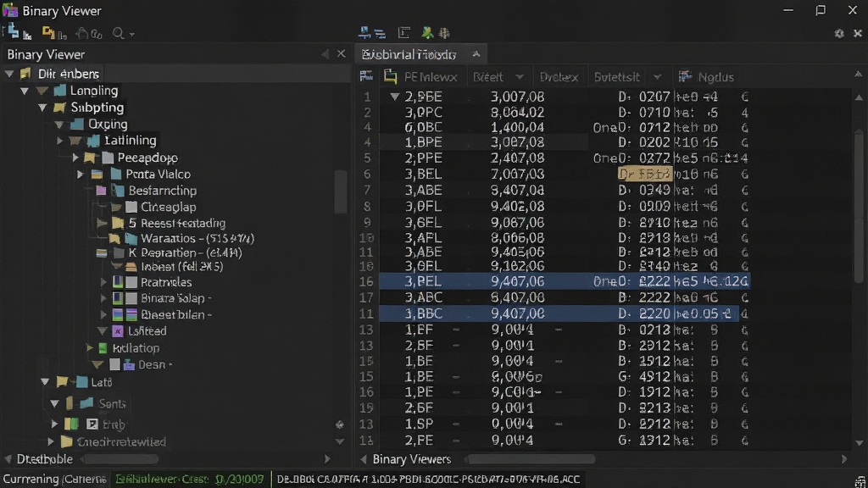
Task: Click scroll-down arrow of the table scrollbar
Action: pyautogui.click(x=859, y=442)
